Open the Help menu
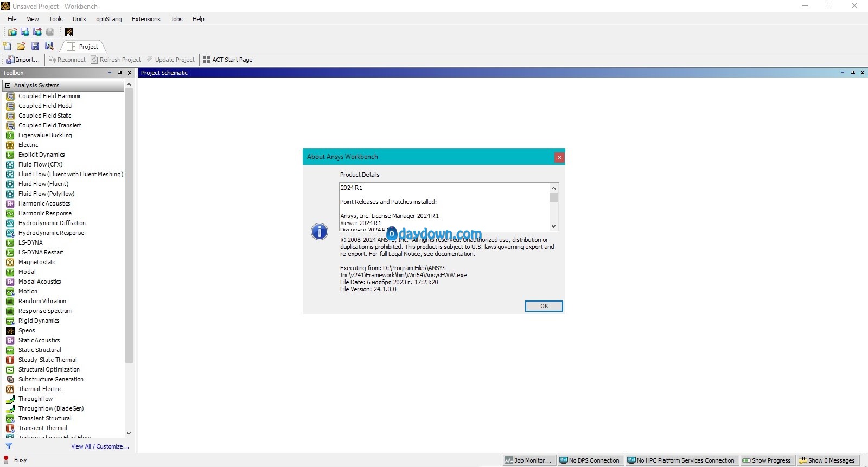Viewport: 868px width, 467px height. point(199,19)
